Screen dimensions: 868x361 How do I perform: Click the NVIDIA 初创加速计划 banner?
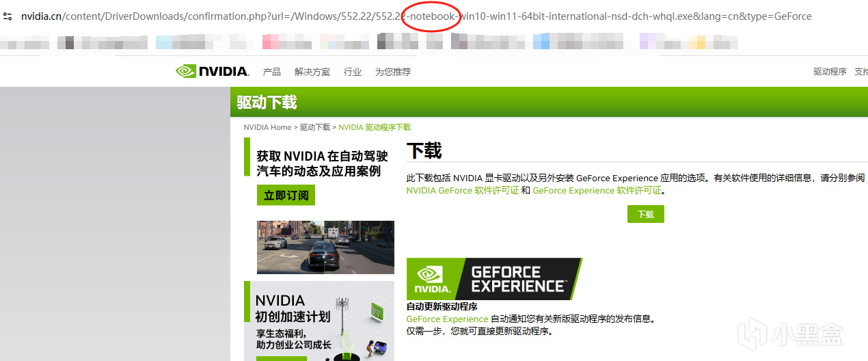319,321
